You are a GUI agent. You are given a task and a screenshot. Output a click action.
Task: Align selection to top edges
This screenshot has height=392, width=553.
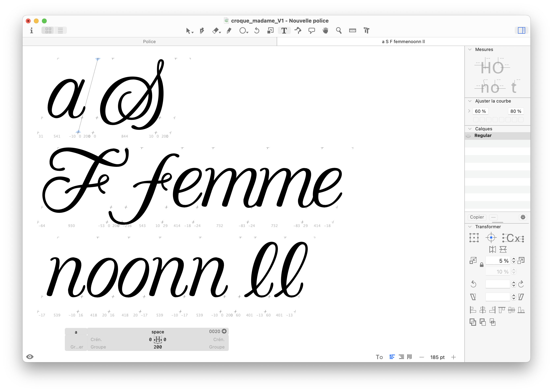[502, 310]
